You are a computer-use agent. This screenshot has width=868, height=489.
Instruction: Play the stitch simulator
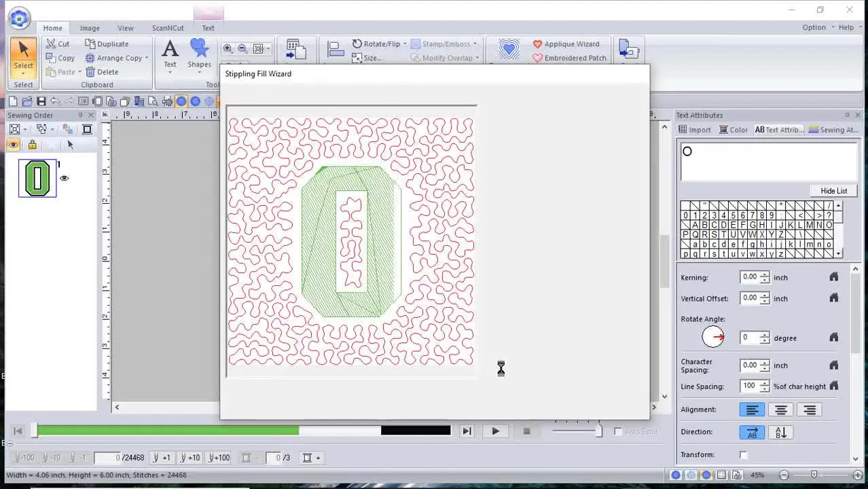(495, 431)
